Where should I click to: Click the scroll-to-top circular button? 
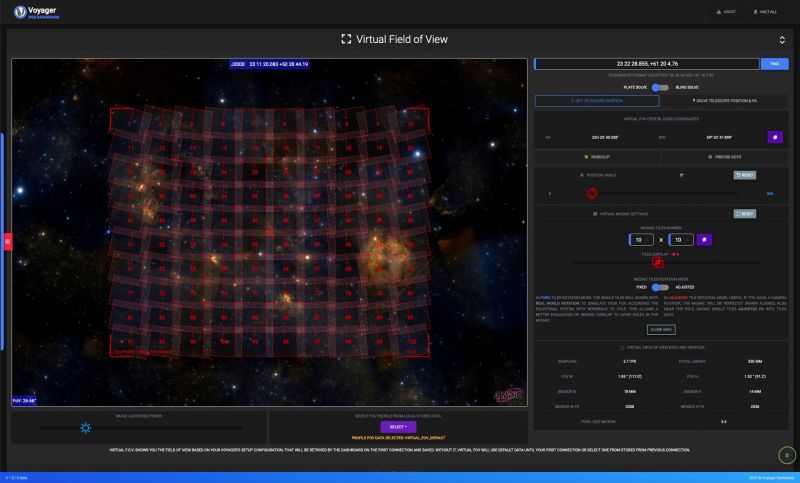pyautogui.click(x=787, y=456)
